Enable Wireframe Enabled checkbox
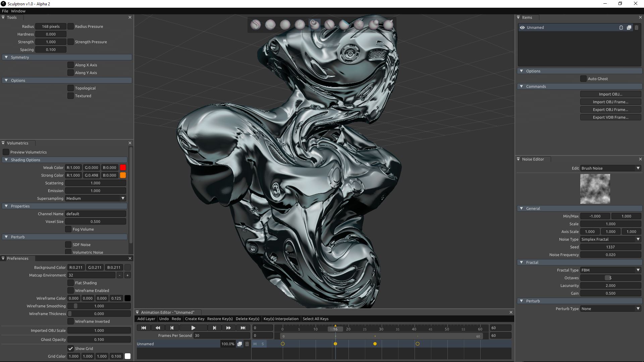 point(70,291)
